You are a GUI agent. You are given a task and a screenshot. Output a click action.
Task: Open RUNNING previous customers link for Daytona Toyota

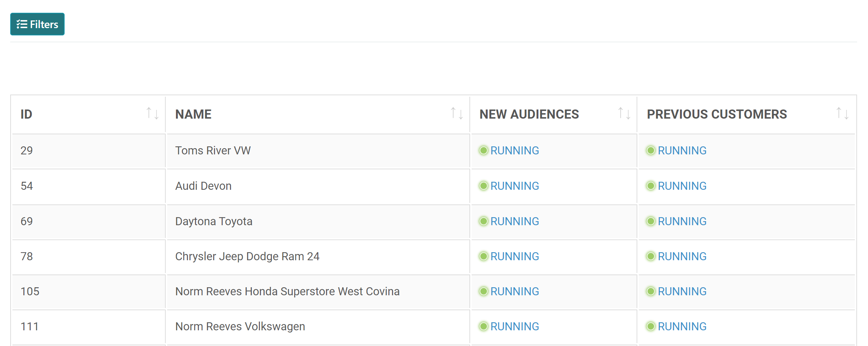pyautogui.click(x=682, y=221)
